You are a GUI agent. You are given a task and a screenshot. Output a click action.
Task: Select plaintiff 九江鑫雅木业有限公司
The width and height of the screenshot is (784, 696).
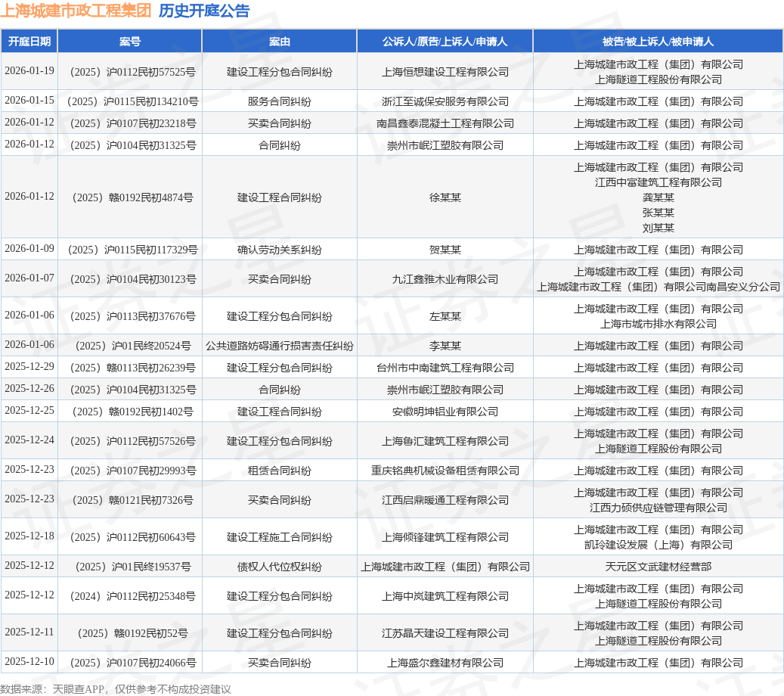coord(445,279)
